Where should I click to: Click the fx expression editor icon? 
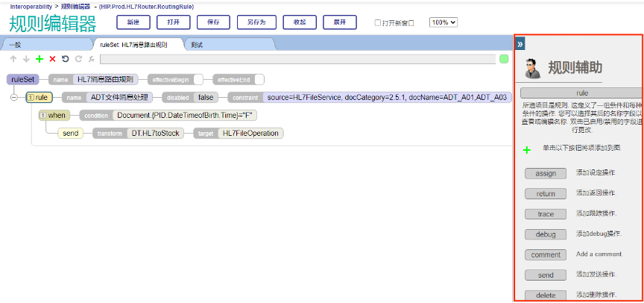click(x=91, y=59)
